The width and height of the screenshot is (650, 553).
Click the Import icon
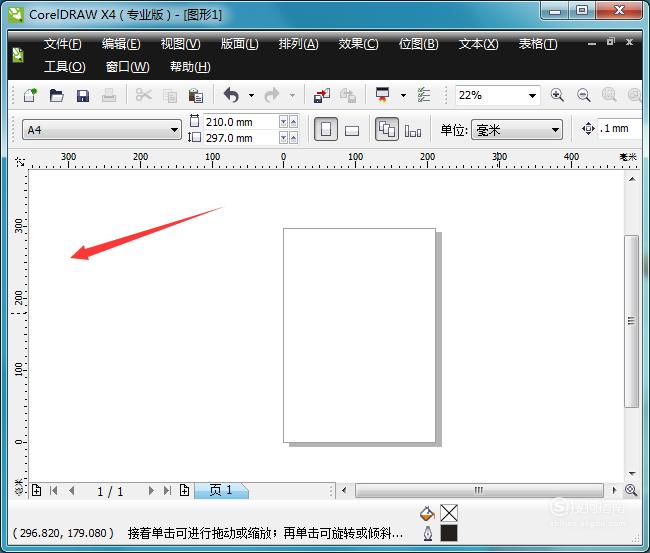[322, 96]
